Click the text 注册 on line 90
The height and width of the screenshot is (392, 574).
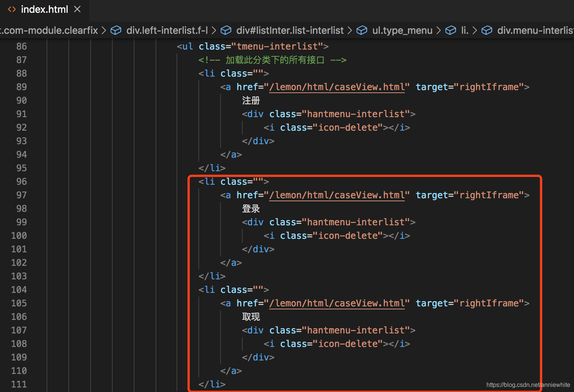[251, 101]
